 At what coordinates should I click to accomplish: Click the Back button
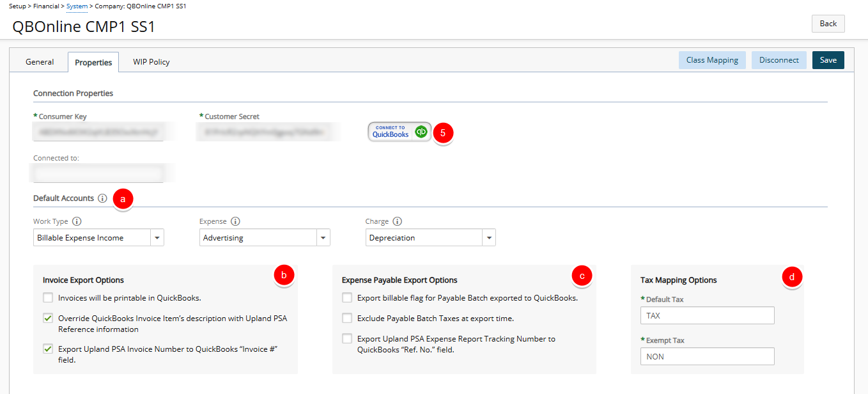click(x=828, y=24)
